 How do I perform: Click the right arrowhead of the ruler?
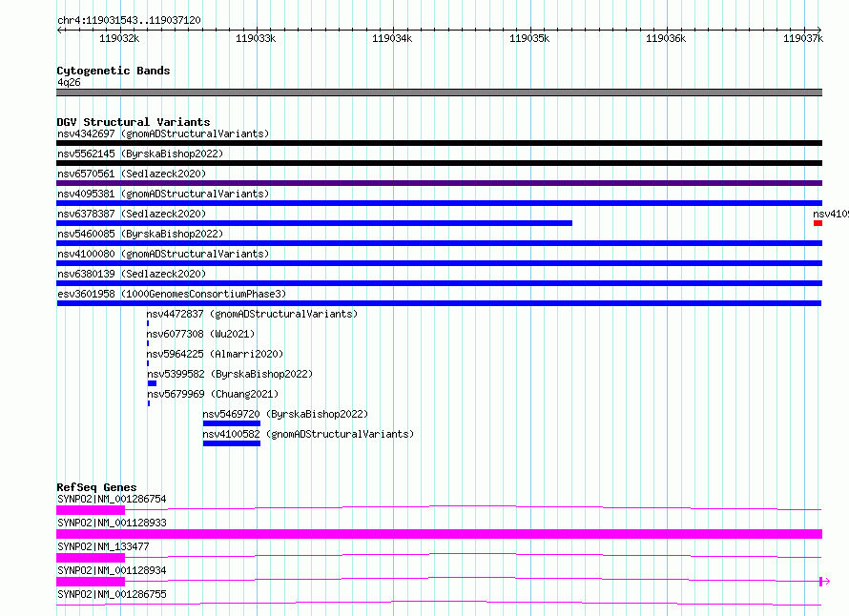pyautogui.click(x=819, y=30)
